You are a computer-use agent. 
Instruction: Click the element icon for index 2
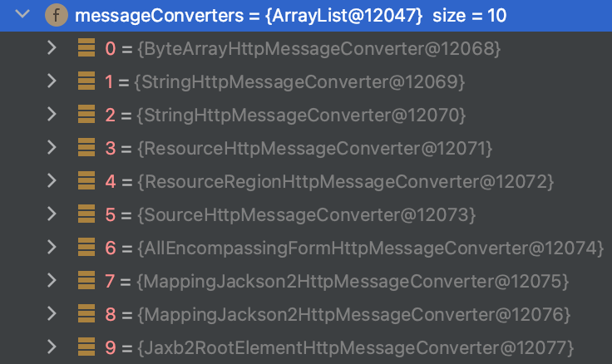(86, 115)
